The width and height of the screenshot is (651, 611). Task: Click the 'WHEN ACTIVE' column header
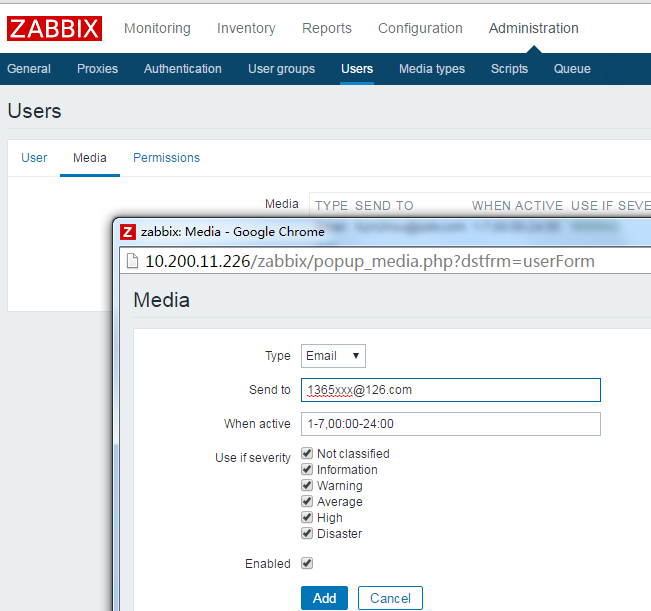(517, 205)
